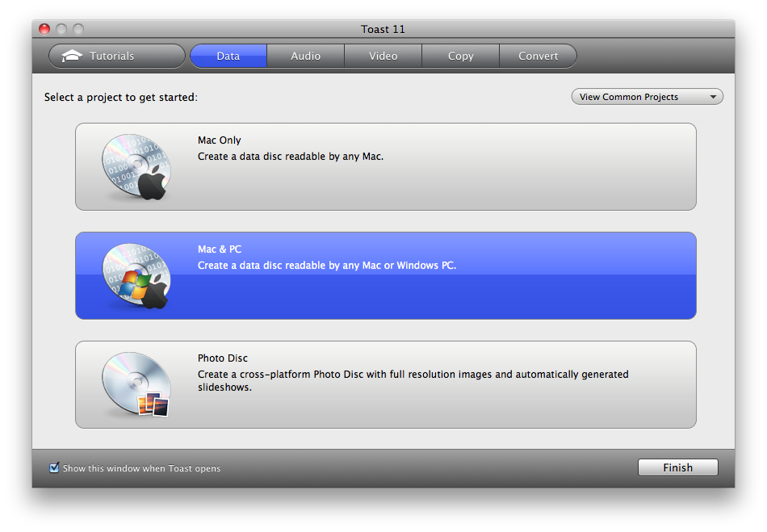The image size is (767, 532).
Task: Click the Finish button
Action: [x=678, y=467]
